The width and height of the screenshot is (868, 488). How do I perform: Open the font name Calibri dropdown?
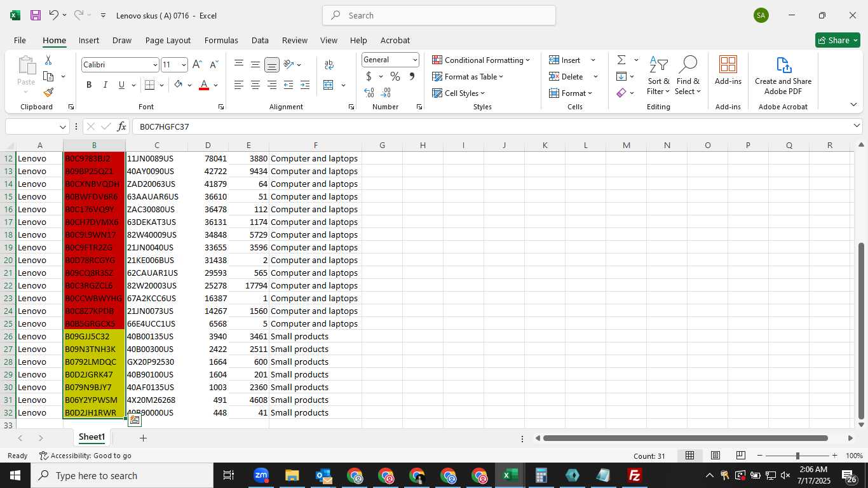pos(154,65)
